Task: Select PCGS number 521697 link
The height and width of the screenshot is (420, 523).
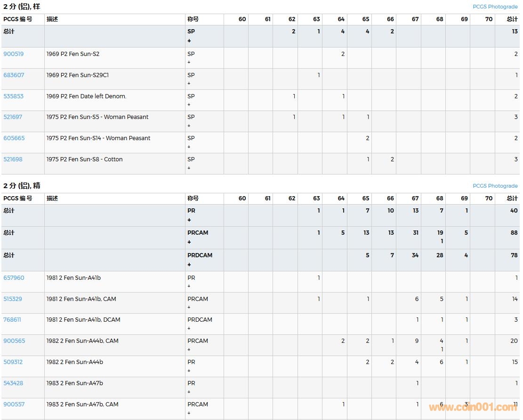Action: (x=13, y=117)
